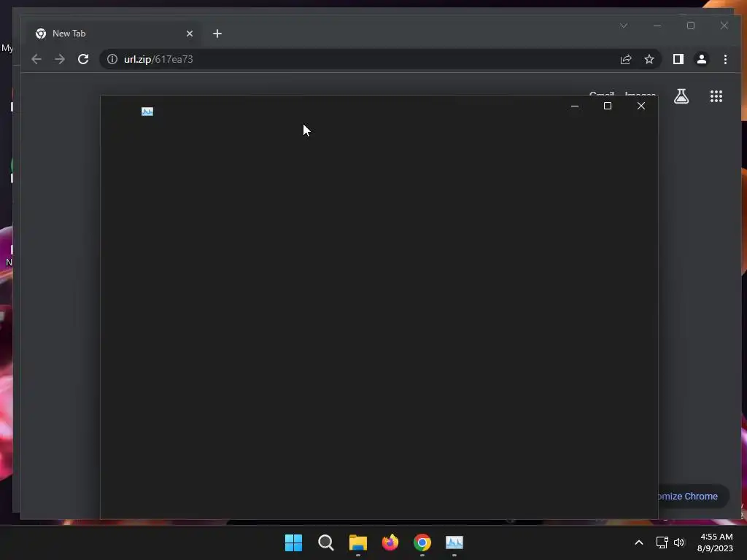The width and height of the screenshot is (747, 560).
Task: Open File Explorer from taskbar
Action: click(x=357, y=542)
